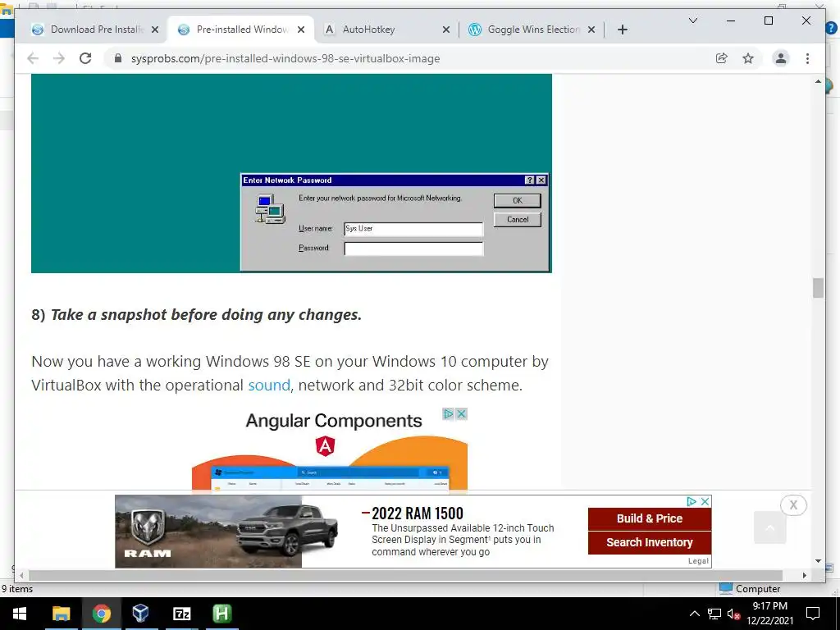
Task: Open the tab search chevron
Action: (692, 21)
